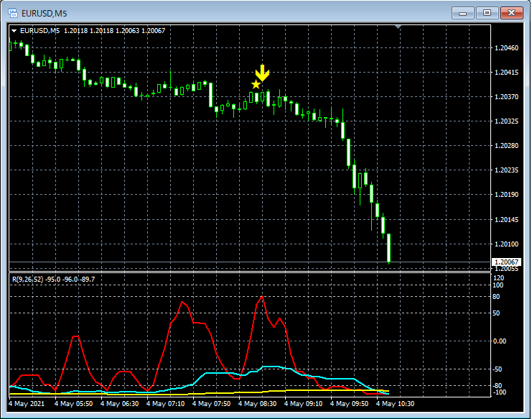This screenshot has width=532, height=419.
Task: Click the 4 May 07:50 time label
Action: (x=211, y=404)
